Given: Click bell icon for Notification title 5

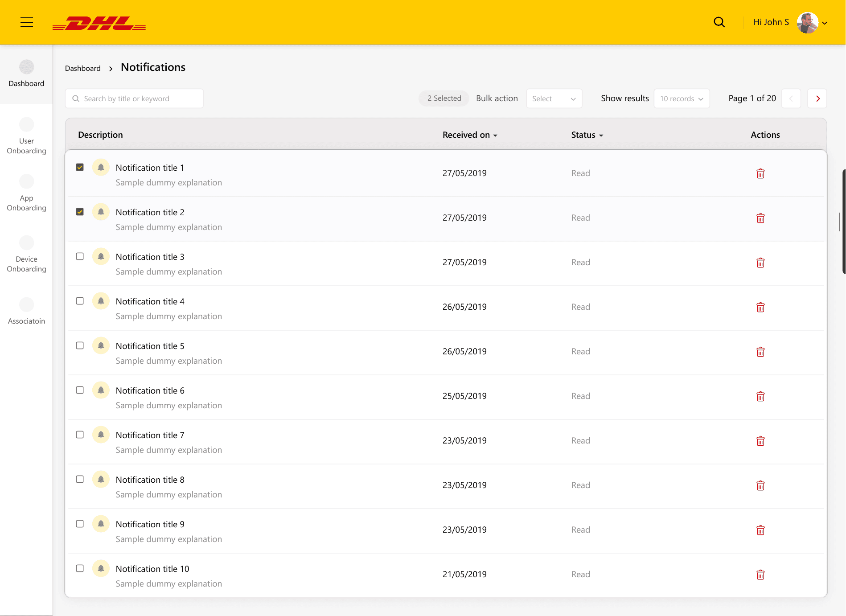Looking at the screenshot, I should pos(101,345).
